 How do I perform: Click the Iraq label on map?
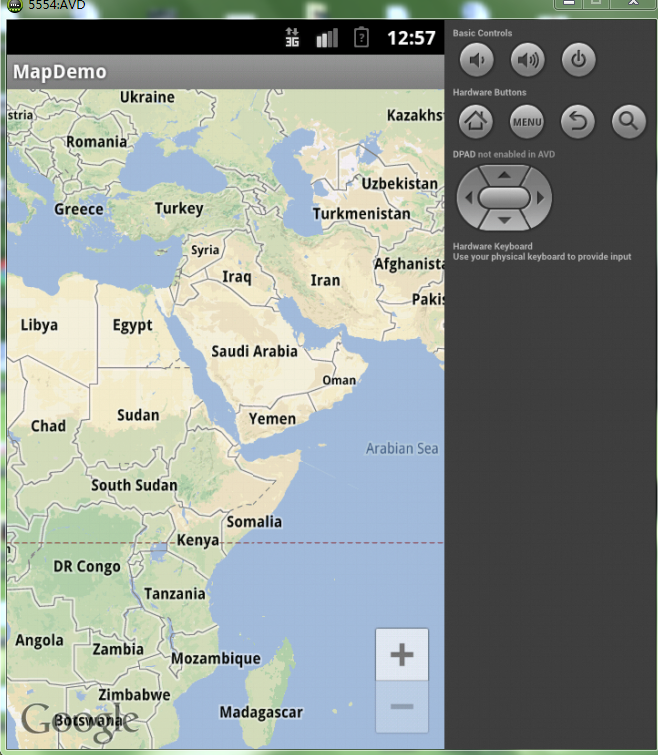[x=237, y=277]
